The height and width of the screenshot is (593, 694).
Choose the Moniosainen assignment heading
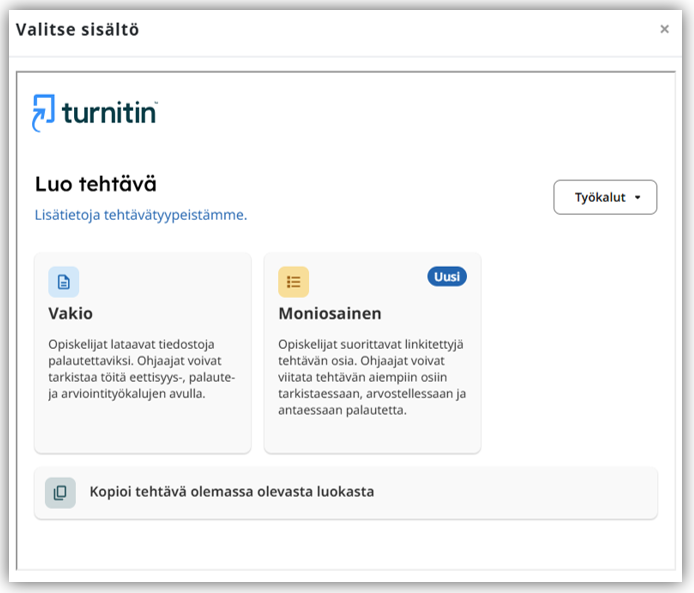pyautogui.click(x=330, y=313)
